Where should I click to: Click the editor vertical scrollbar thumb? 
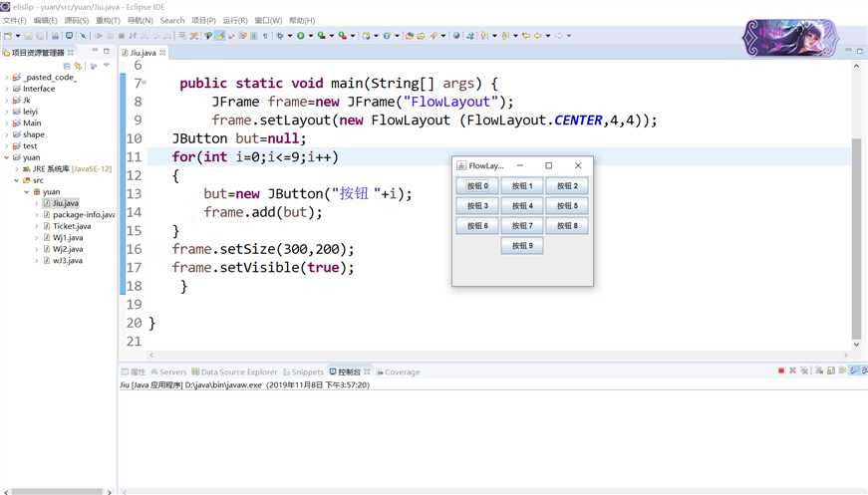pos(856,239)
